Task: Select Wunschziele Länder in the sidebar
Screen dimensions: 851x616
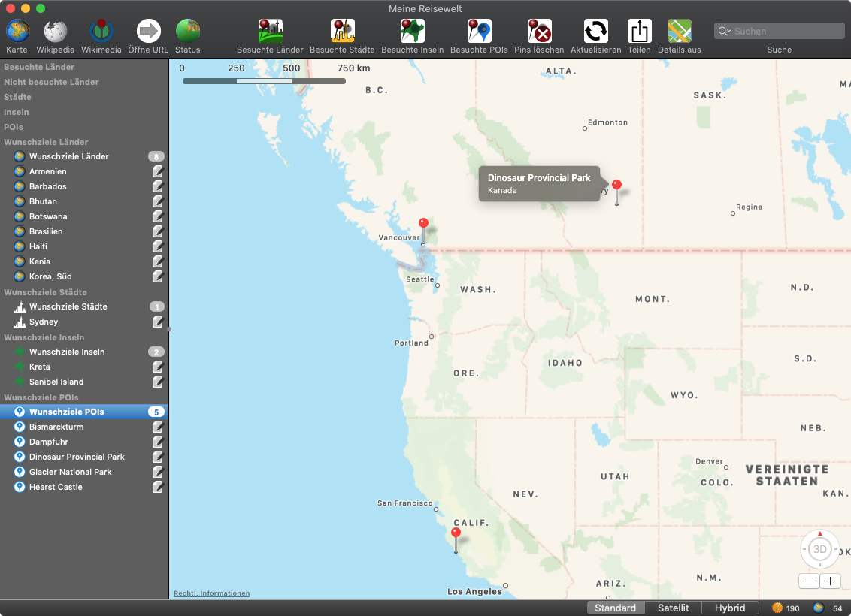Action: [x=68, y=156]
